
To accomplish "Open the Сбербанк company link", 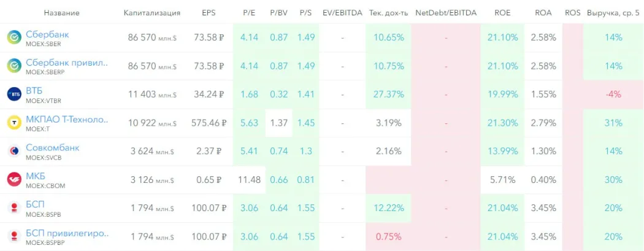I will (47, 34).
